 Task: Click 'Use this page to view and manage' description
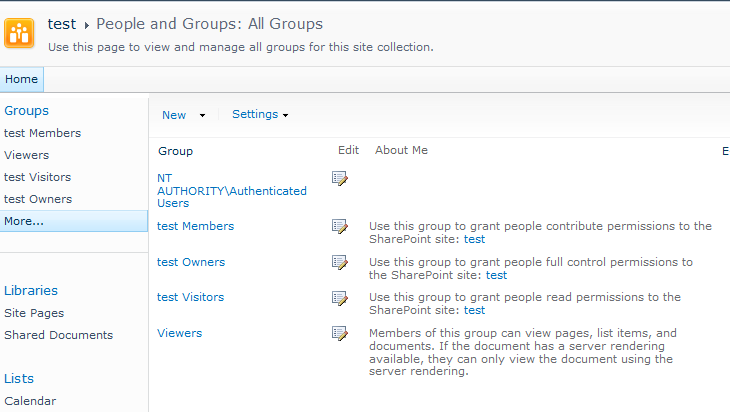pyautogui.click(x=241, y=47)
